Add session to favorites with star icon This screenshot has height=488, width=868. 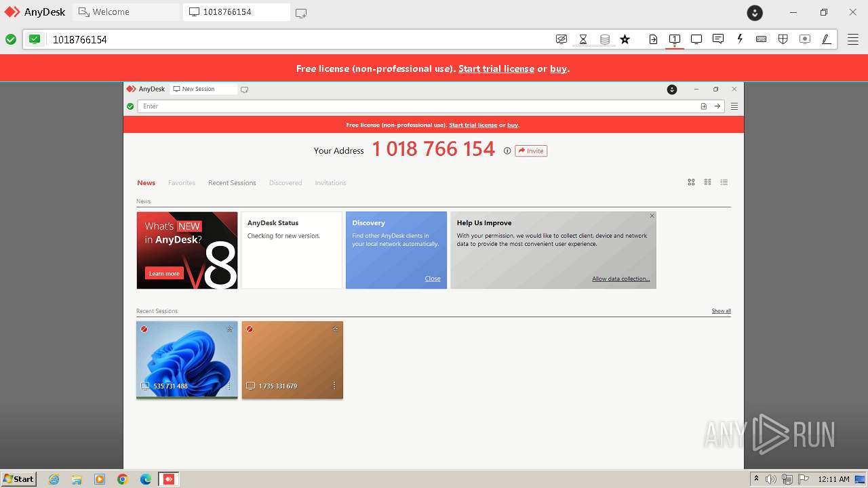[625, 39]
